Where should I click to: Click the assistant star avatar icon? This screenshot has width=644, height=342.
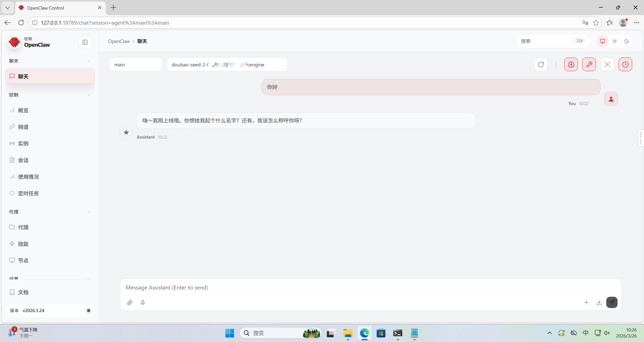[126, 132]
